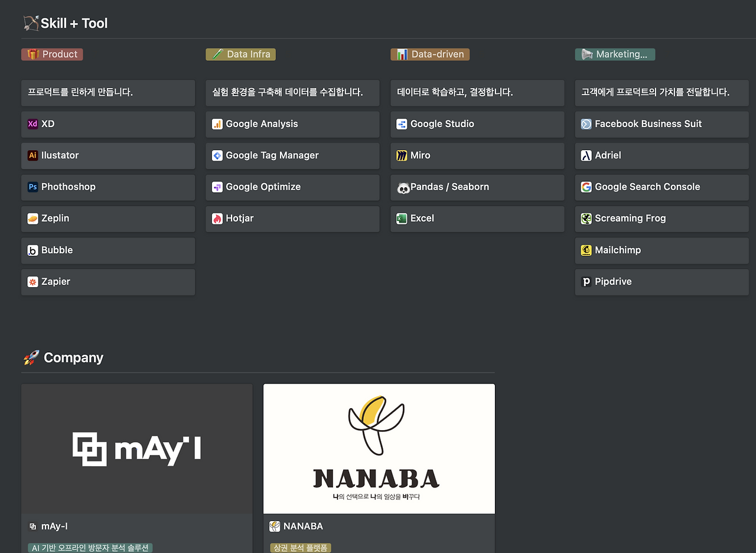This screenshot has width=756, height=553.
Task: Click the Google Optimize icon
Action: 217,187
